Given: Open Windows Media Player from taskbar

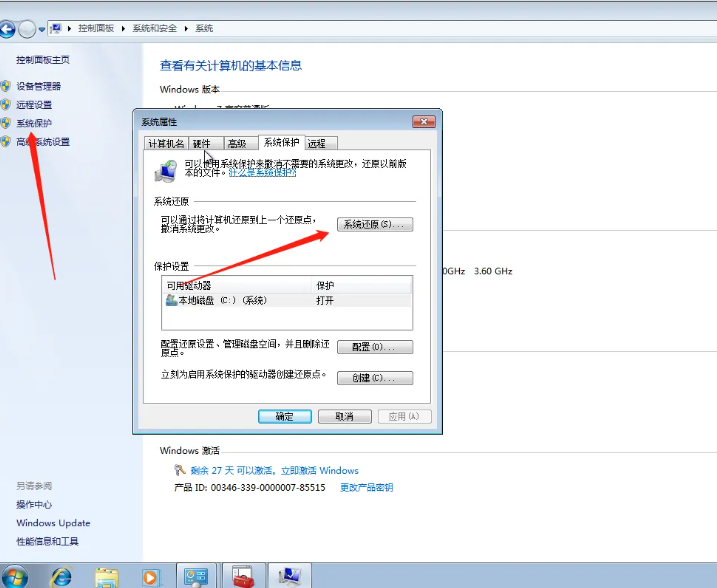Looking at the screenshot, I should click(150, 576).
